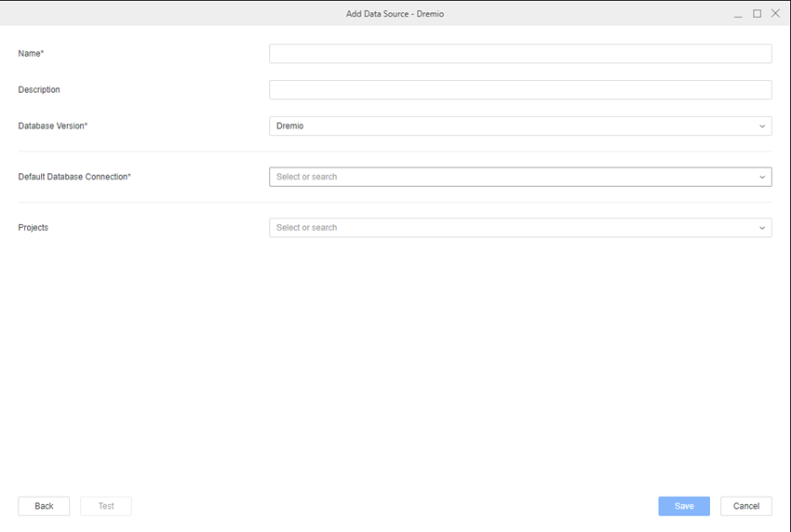The width and height of the screenshot is (791, 532).
Task: Close the Add Data Source dialog
Action: click(775, 14)
